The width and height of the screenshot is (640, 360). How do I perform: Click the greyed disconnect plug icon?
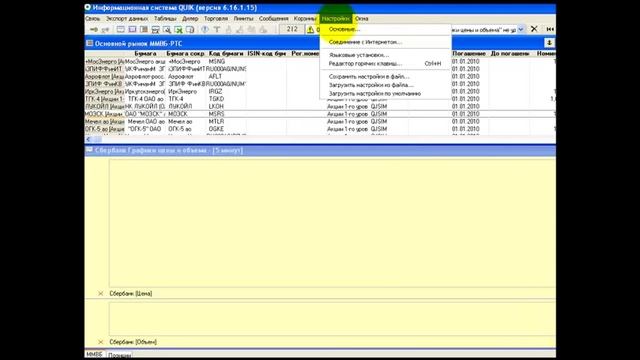click(x=105, y=29)
